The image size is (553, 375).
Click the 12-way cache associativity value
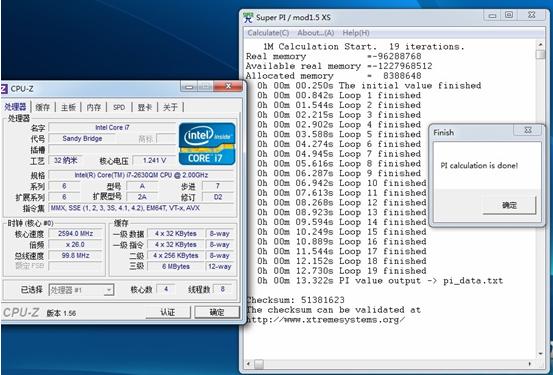click(219, 266)
